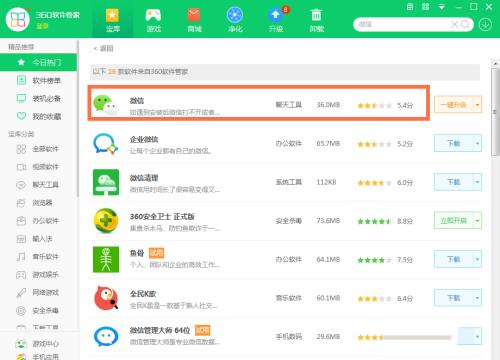Open the 商城 store tab
Screen dimensions: 500x360
click(194, 20)
